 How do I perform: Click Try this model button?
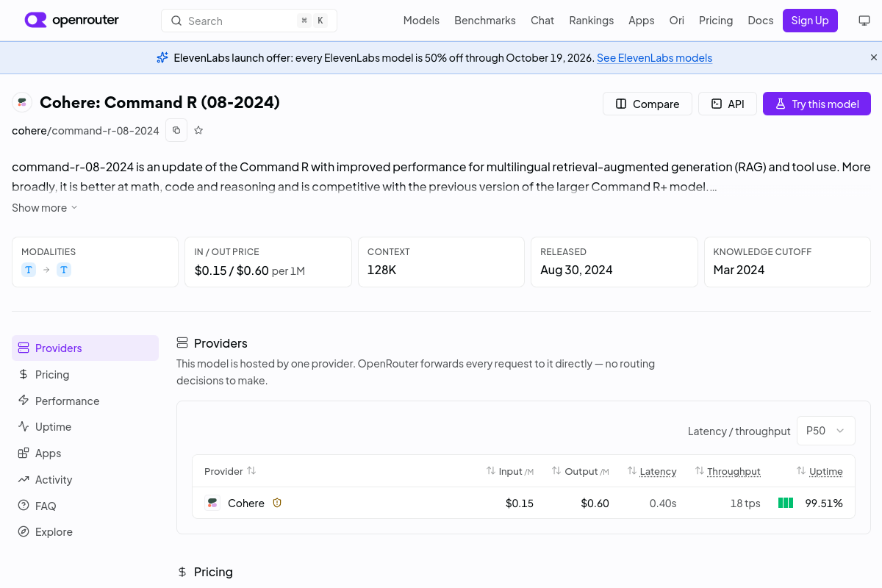817,104
